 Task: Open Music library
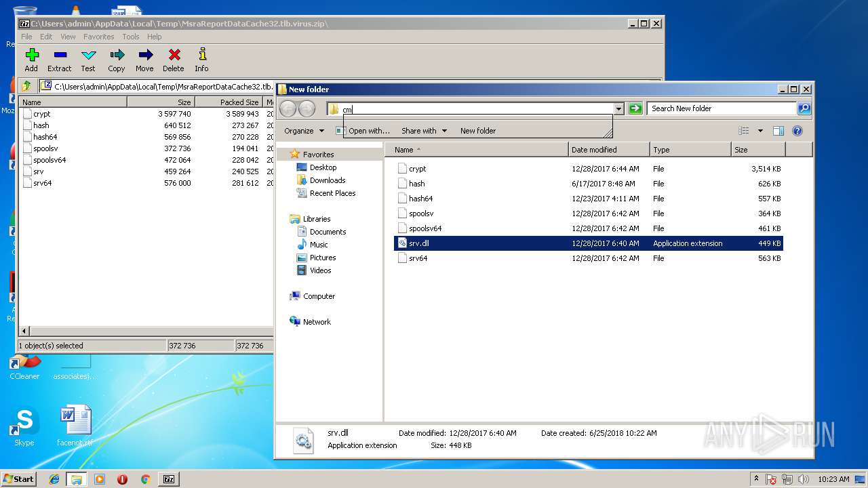319,245
